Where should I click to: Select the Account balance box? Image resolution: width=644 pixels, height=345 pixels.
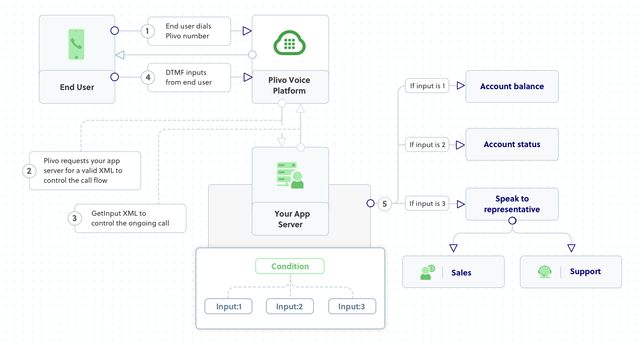(x=512, y=86)
